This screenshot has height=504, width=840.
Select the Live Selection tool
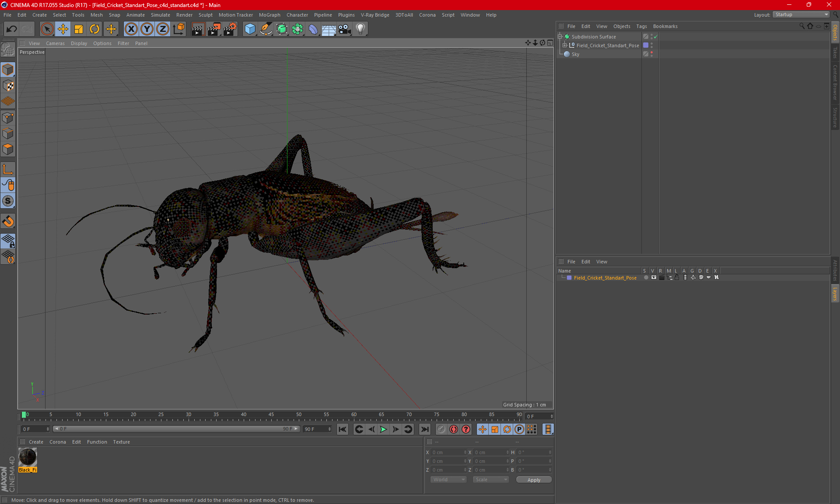(x=47, y=29)
